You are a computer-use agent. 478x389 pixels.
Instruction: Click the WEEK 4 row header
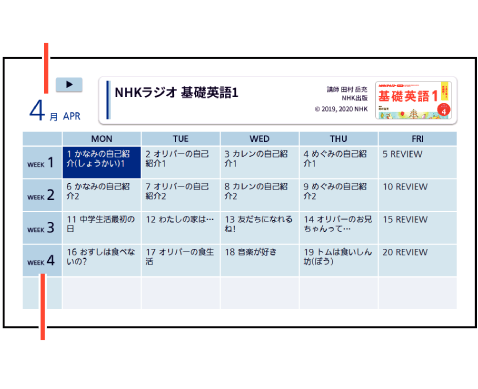tap(42, 260)
